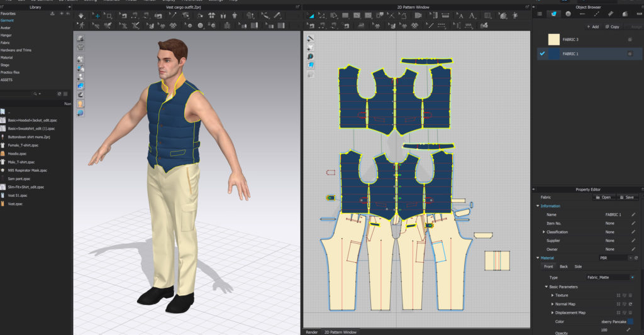Click the blue globe icon on 3D viewport sidebar
644x335 pixels.
tap(80, 113)
